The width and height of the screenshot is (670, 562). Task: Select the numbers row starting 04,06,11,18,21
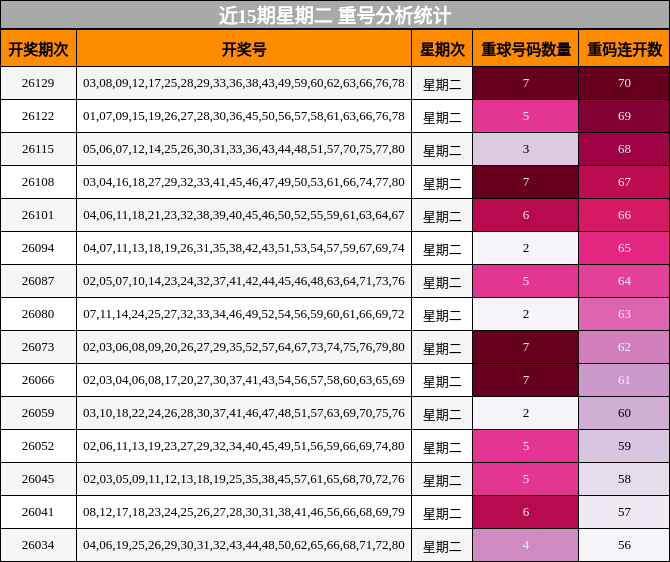[x=244, y=215]
